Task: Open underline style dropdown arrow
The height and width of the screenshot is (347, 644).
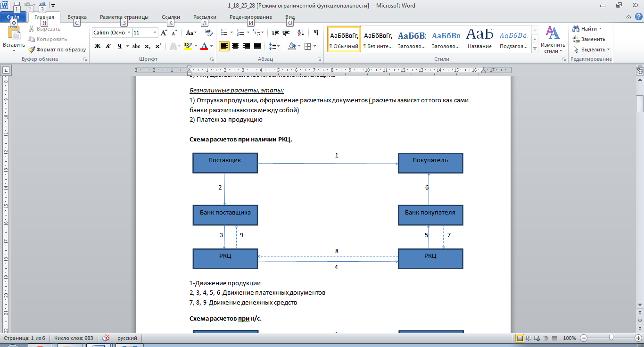Action: [127, 46]
